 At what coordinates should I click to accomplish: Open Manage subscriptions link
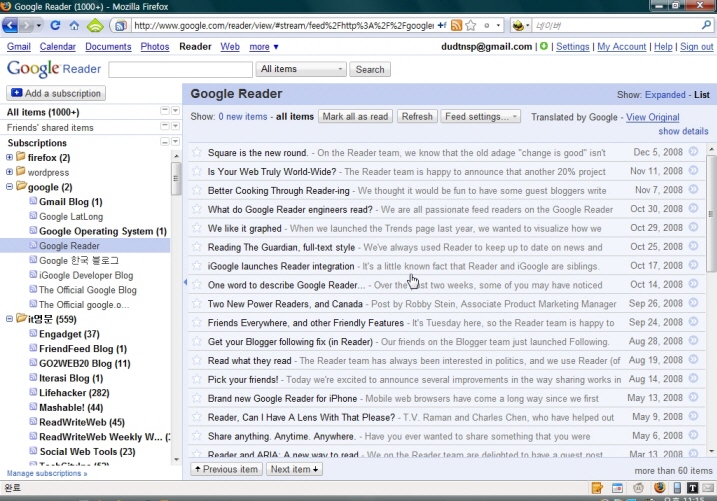click(x=47, y=473)
